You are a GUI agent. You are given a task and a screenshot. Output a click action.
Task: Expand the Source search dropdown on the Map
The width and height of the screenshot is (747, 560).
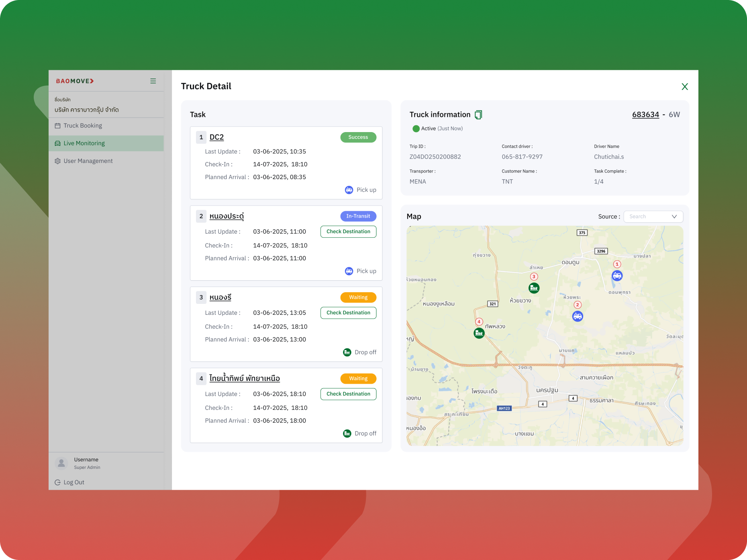(675, 216)
